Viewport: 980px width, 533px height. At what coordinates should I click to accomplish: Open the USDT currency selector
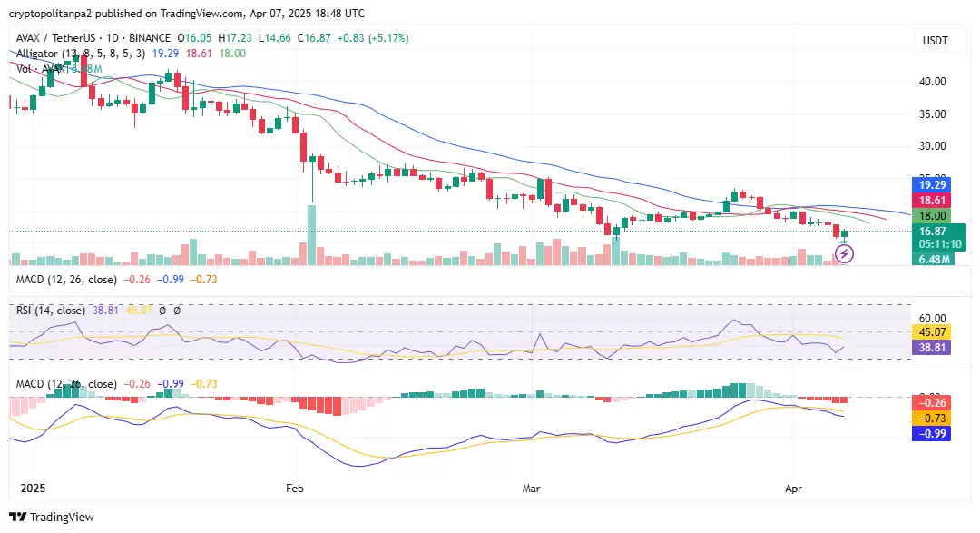pos(935,40)
